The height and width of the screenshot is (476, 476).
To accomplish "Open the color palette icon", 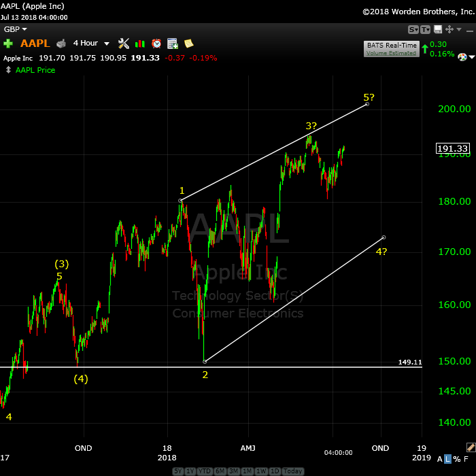I will [462, 57].
